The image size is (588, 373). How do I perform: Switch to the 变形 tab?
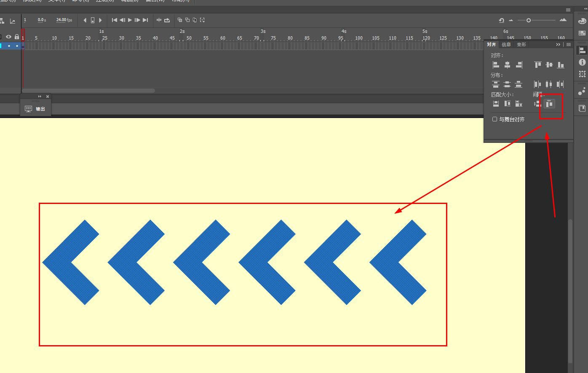click(x=521, y=44)
